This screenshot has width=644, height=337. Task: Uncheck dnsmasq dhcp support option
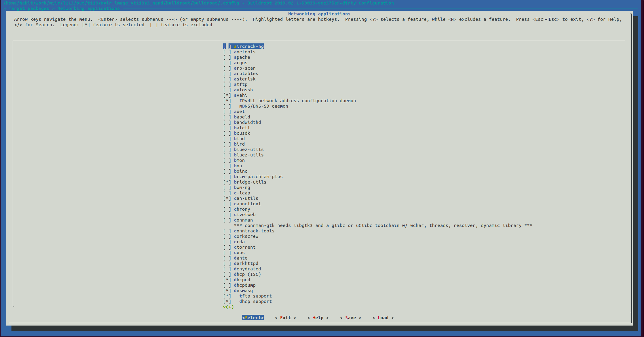pyautogui.click(x=227, y=301)
